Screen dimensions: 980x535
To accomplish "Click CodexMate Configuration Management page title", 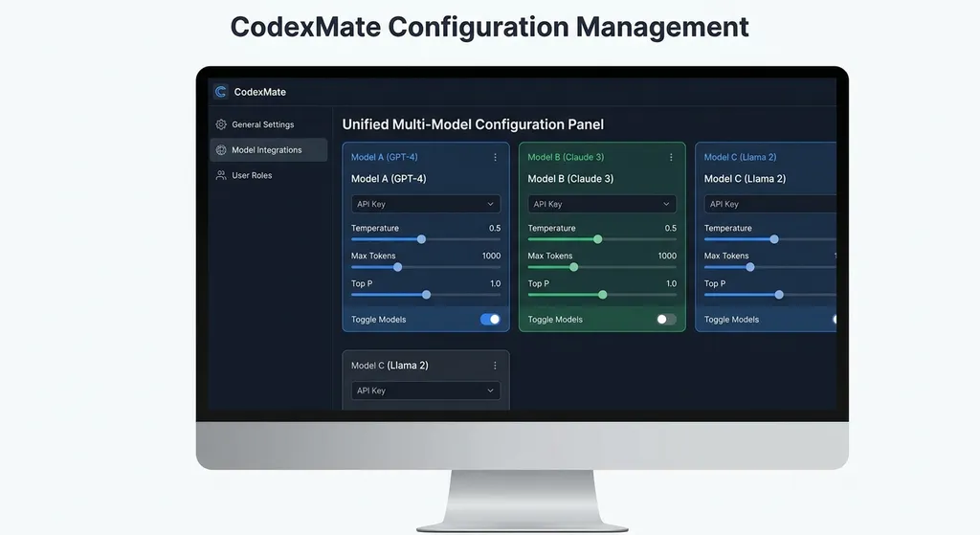I will pos(489,28).
